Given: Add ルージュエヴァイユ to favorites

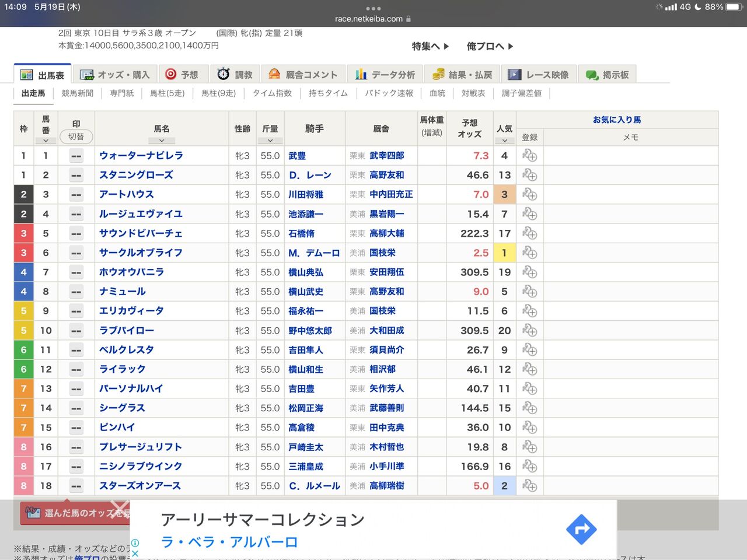Looking at the screenshot, I should pos(529,214).
